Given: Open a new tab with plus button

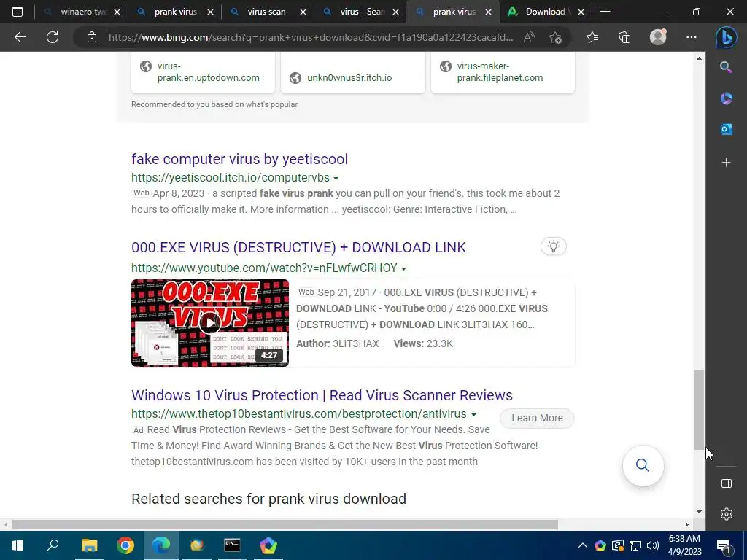Looking at the screenshot, I should pos(605,12).
